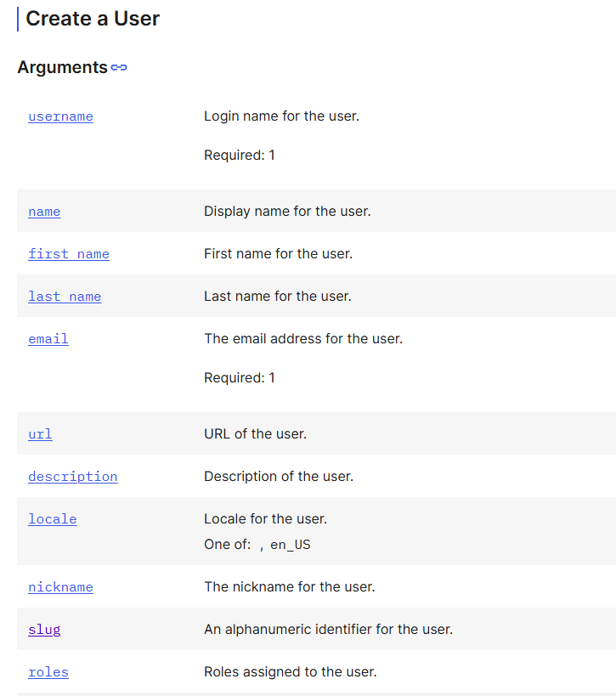Open the username argument link

60,116
